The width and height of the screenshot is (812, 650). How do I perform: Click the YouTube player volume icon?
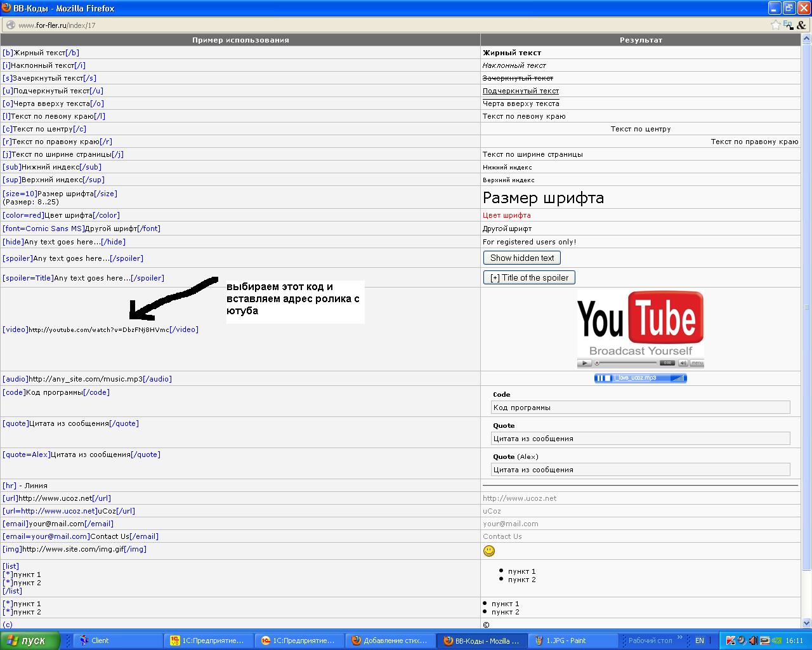683,363
